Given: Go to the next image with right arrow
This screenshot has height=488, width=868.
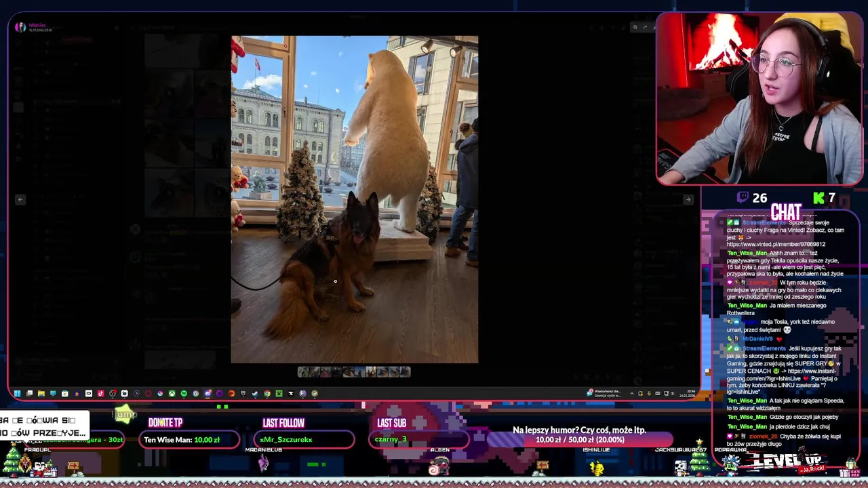Looking at the screenshot, I should point(688,199).
